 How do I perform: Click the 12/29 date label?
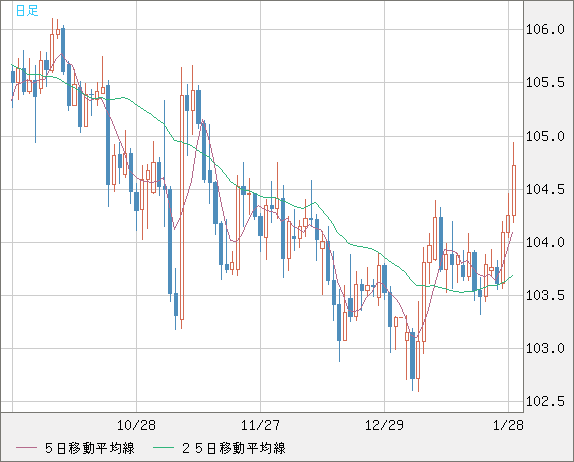click(x=384, y=425)
